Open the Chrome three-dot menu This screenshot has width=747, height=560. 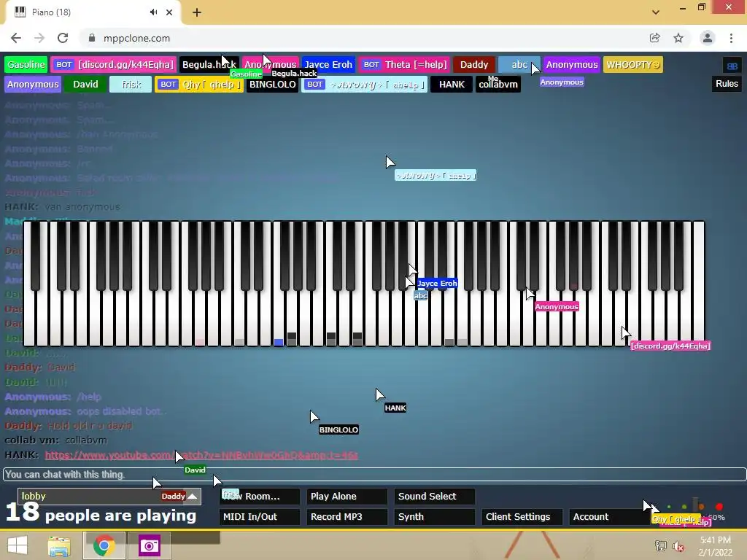(731, 38)
